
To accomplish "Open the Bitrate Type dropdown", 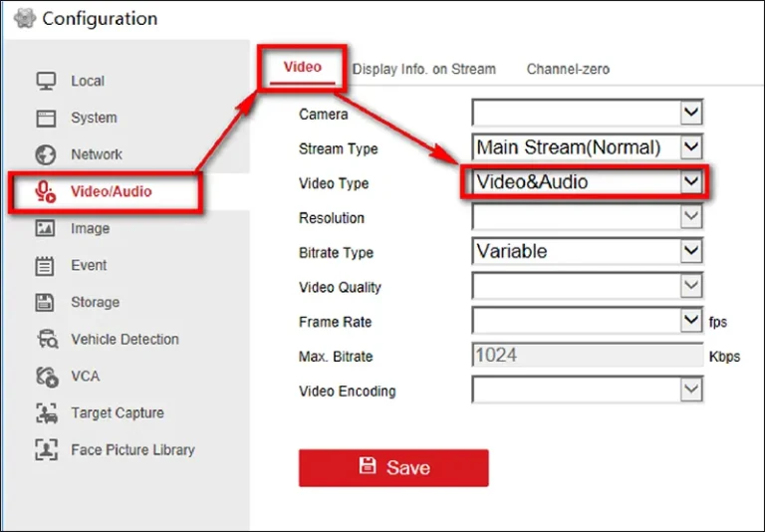I will click(x=690, y=252).
